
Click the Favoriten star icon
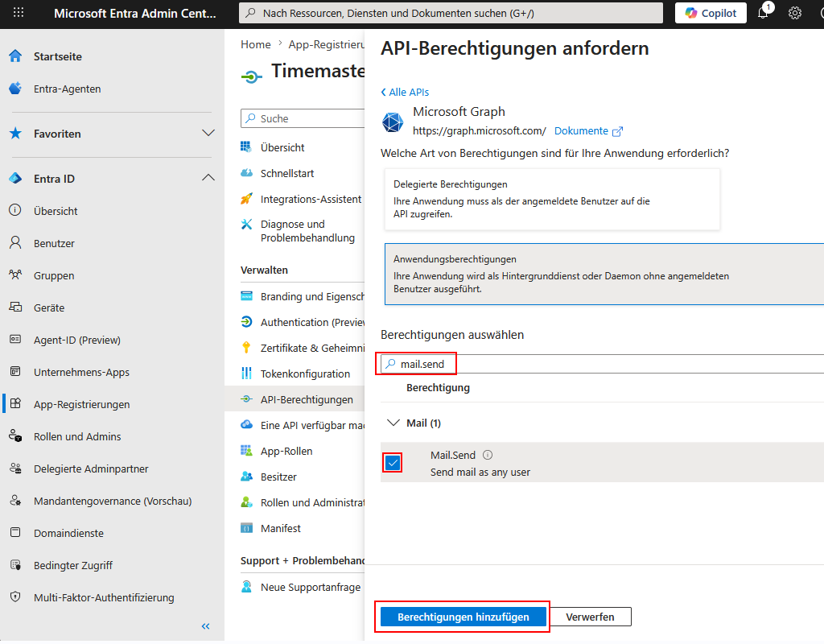click(x=15, y=134)
